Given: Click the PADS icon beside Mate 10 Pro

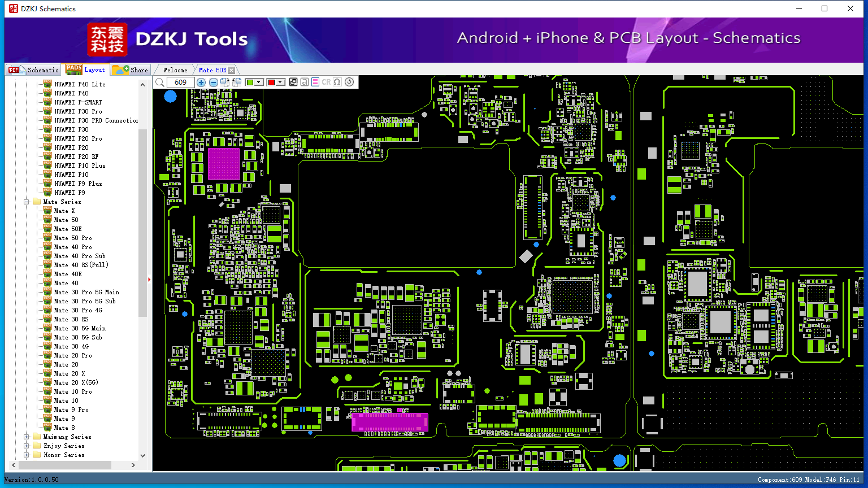Looking at the screenshot, I should [47, 391].
